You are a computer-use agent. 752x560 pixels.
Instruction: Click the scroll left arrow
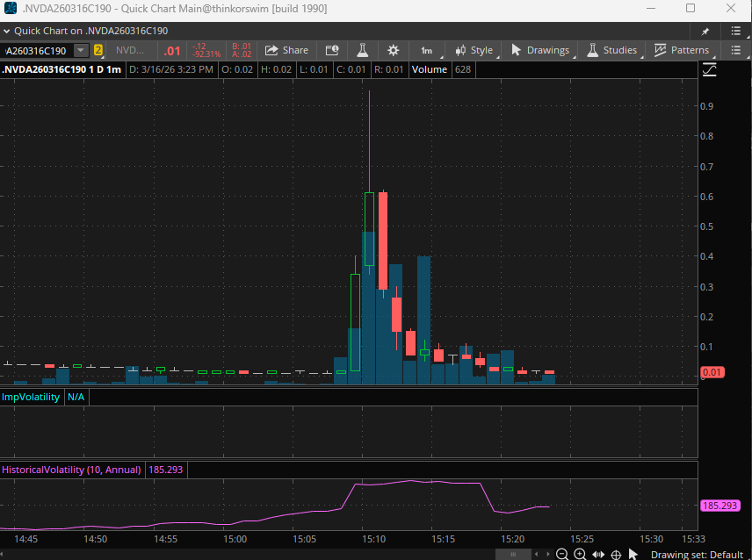click(x=537, y=554)
